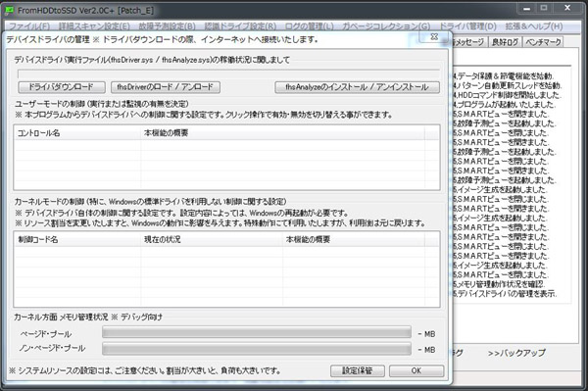Open the 故障予測設定(B) menu
The image size is (588, 391).
point(168,26)
